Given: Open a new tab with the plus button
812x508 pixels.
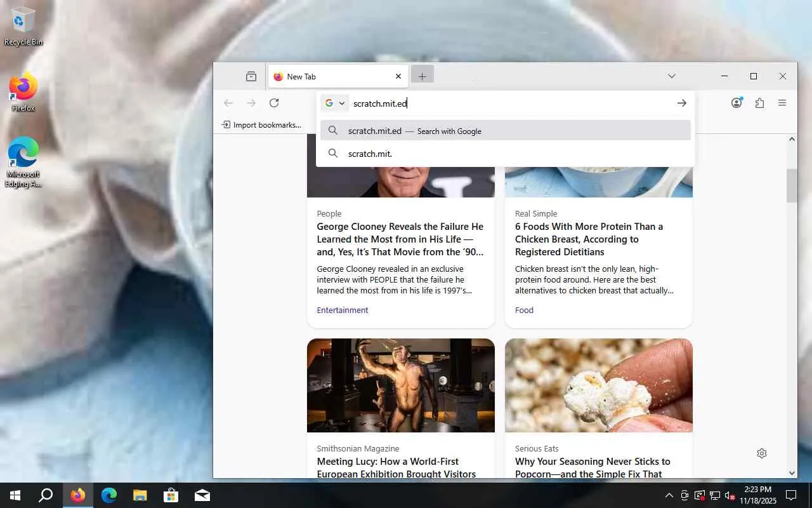Looking at the screenshot, I should (422, 76).
